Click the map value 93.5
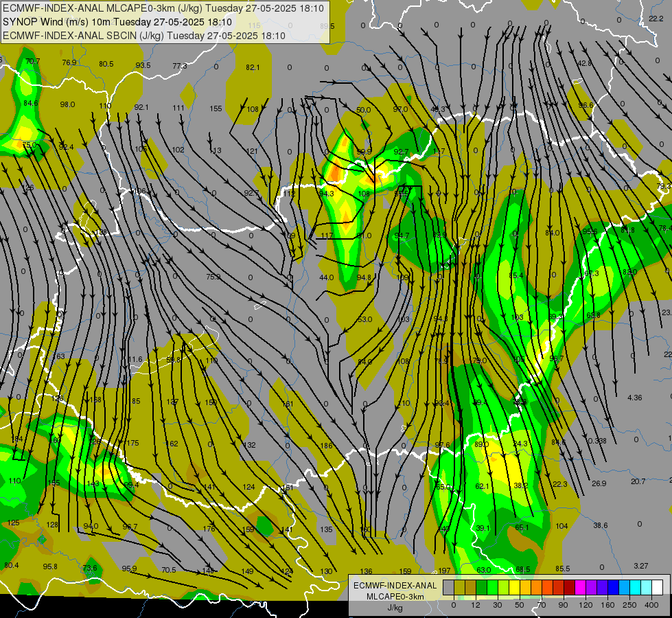 (x=143, y=65)
